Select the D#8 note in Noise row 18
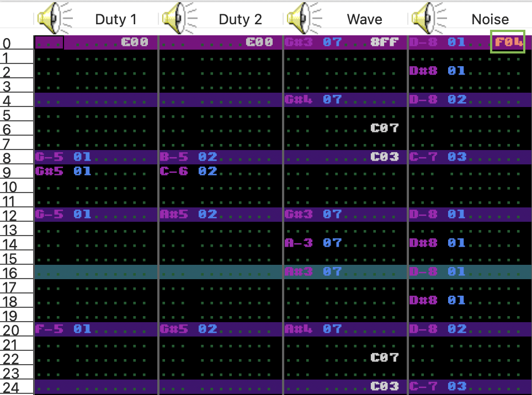The image size is (532, 395). tap(423, 300)
